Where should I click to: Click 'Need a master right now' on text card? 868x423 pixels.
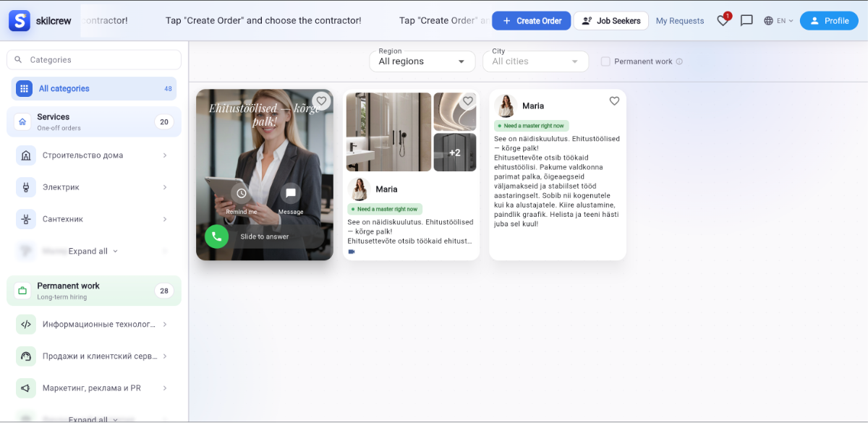pyautogui.click(x=532, y=126)
